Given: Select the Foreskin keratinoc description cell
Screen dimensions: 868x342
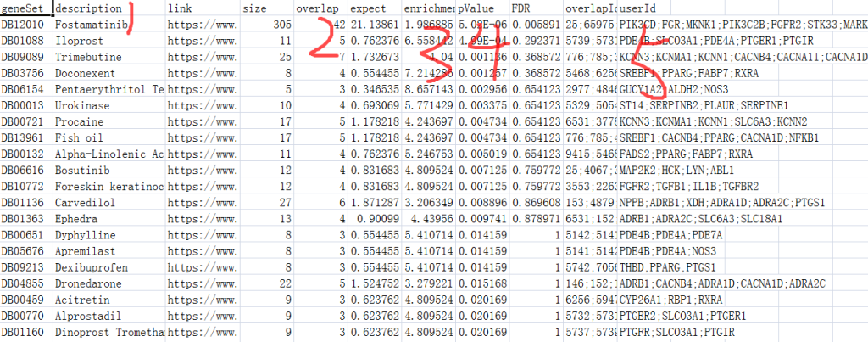Looking at the screenshot, I should click(109, 187).
